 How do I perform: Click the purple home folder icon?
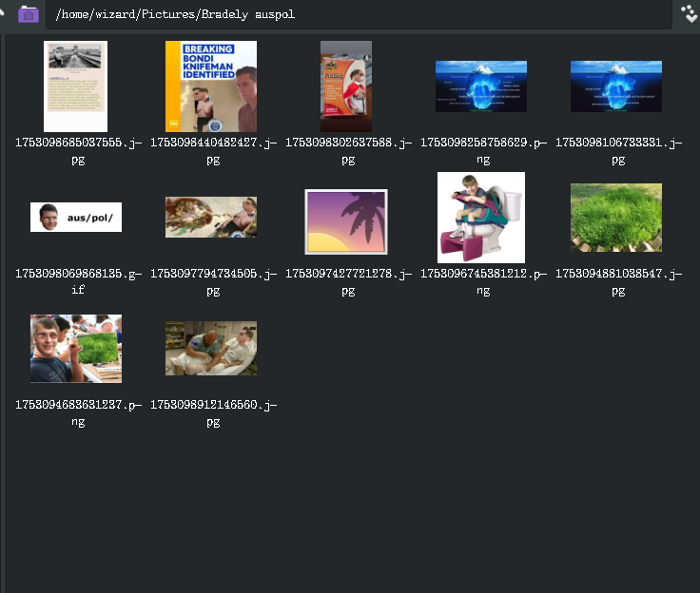click(29, 14)
